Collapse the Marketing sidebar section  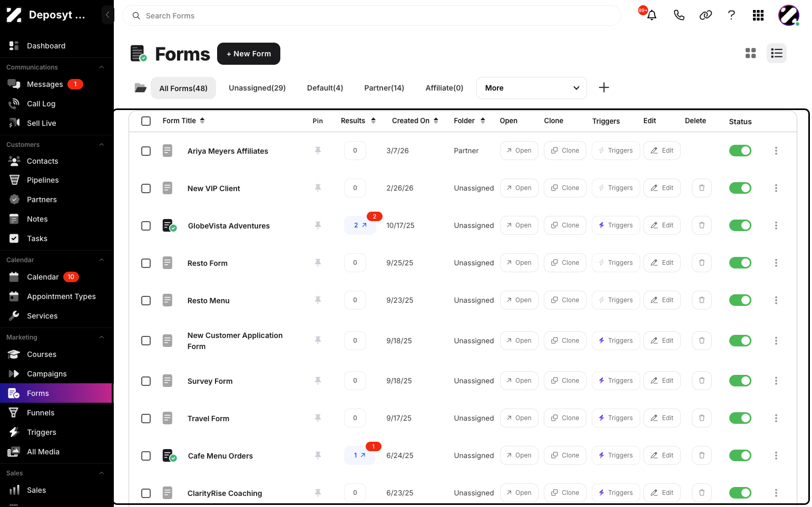coord(102,337)
